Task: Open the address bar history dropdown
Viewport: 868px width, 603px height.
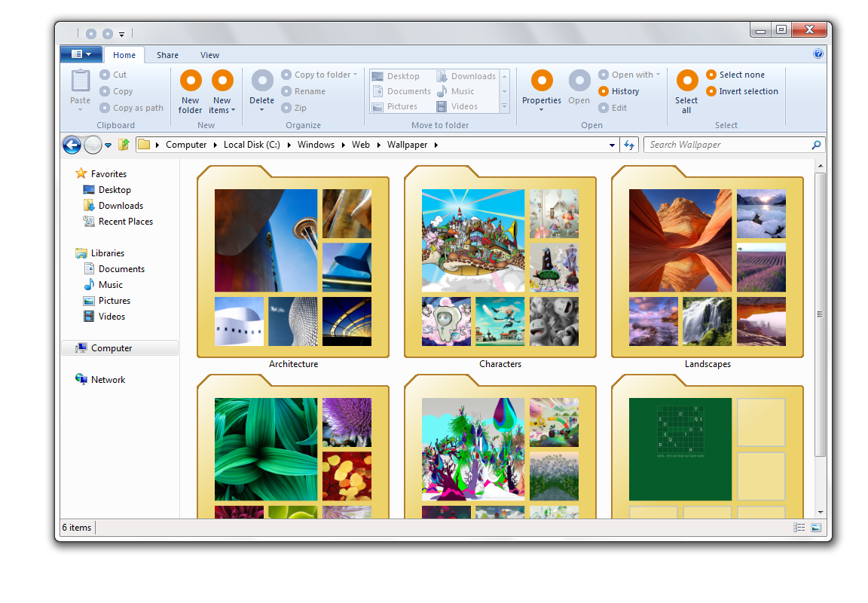Action: (612, 145)
